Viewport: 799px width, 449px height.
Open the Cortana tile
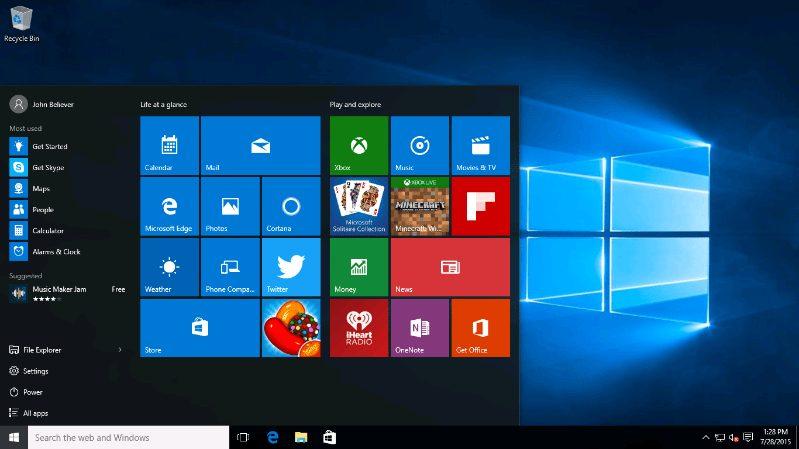click(290, 206)
